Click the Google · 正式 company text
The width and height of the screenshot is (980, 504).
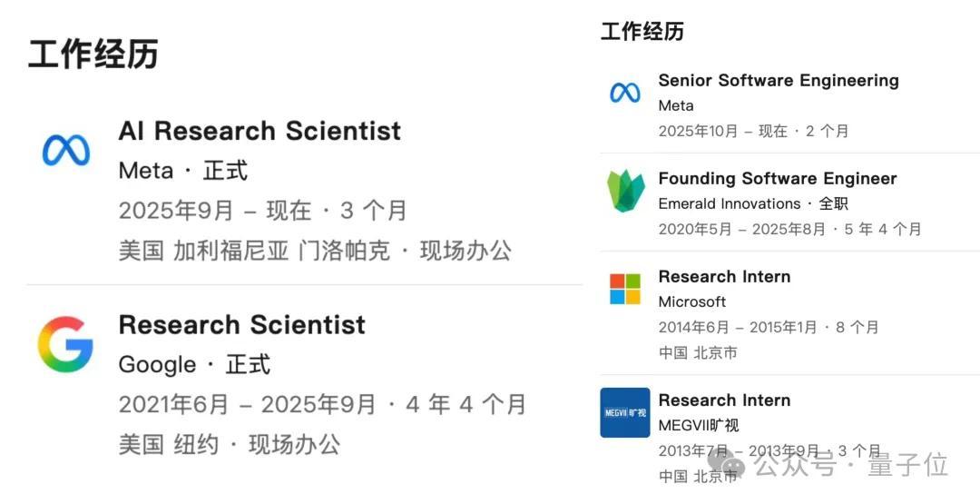pos(194,365)
